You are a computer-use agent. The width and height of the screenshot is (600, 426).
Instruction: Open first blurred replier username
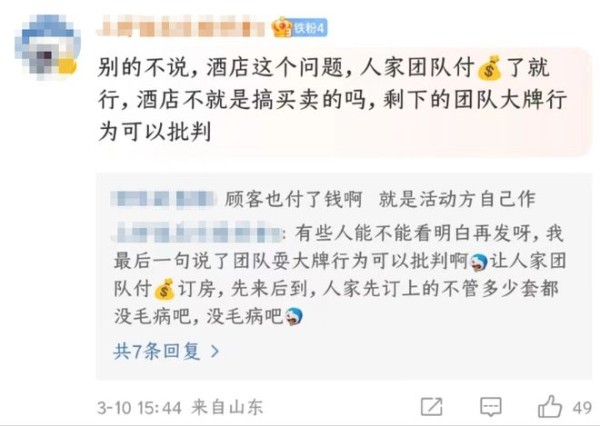point(164,199)
